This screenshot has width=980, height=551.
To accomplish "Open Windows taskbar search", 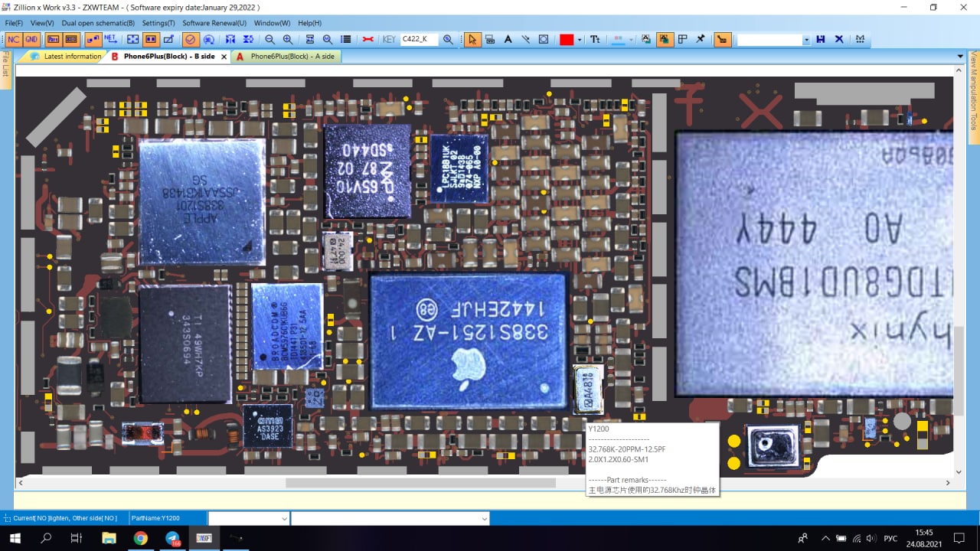I will click(x=46, y=538).
